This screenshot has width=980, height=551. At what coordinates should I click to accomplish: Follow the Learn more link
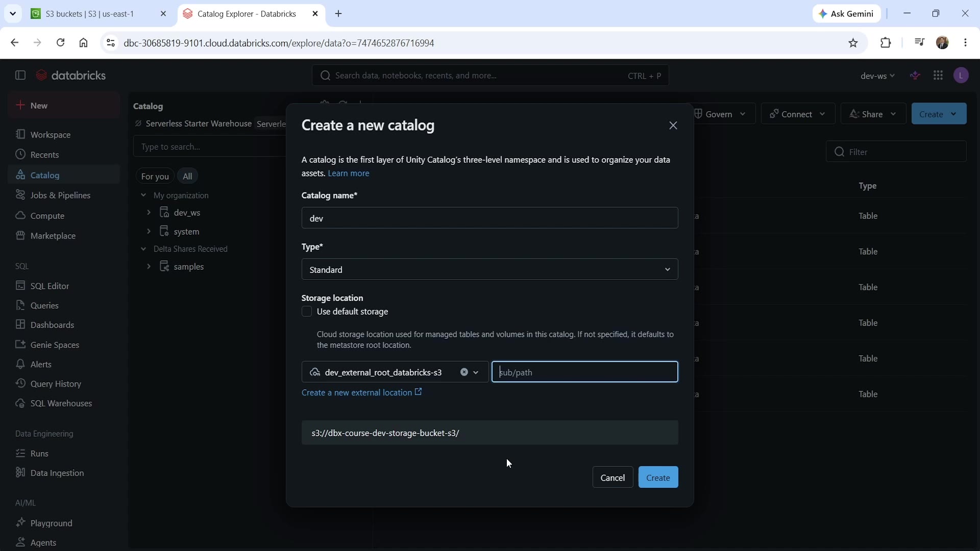point(349,173)
